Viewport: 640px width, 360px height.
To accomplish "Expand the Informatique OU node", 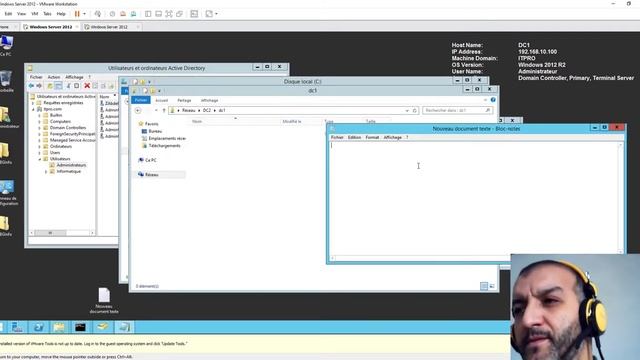I will [46, 171].
